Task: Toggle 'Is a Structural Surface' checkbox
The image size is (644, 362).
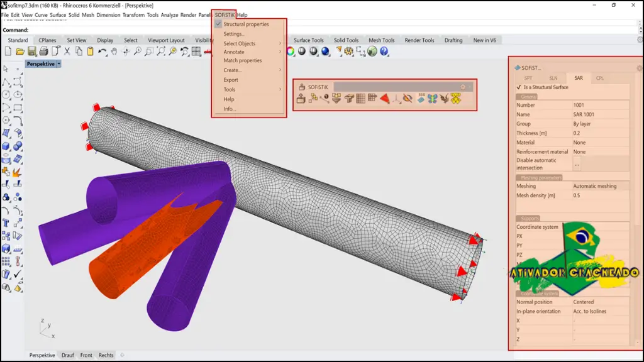Action: click(x=519, y=87)
